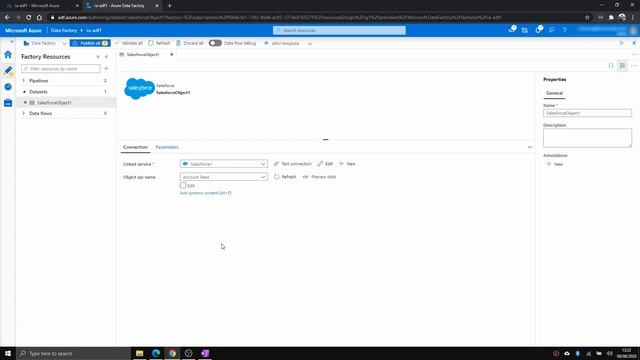The height and width of the screenshot is (360, 640).
Task: Click the Description text area
Action: 587,138
